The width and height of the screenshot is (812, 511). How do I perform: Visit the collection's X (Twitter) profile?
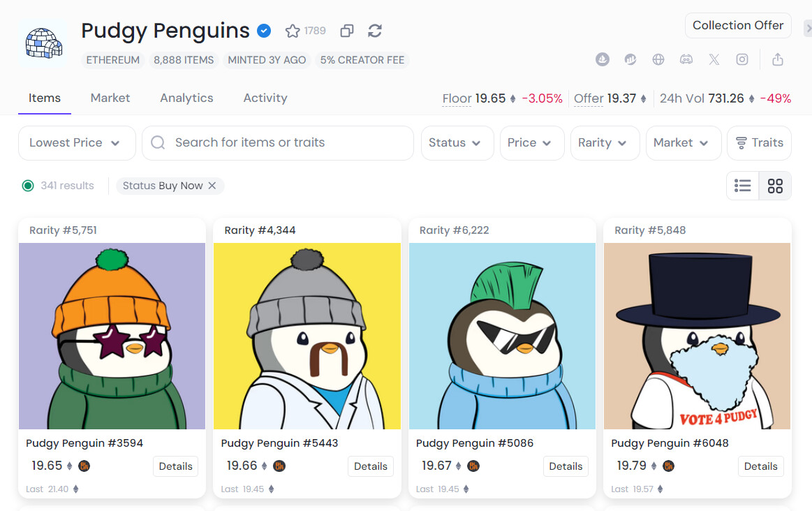714,59
